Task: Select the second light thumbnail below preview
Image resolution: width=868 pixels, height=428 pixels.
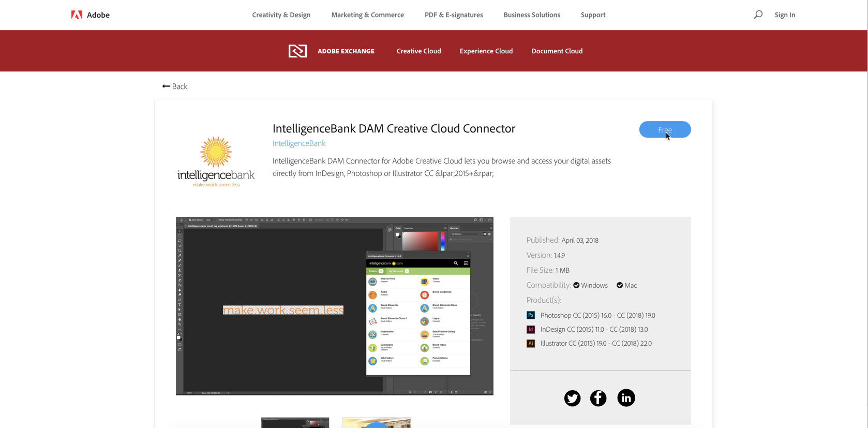Action: point(377,423)
